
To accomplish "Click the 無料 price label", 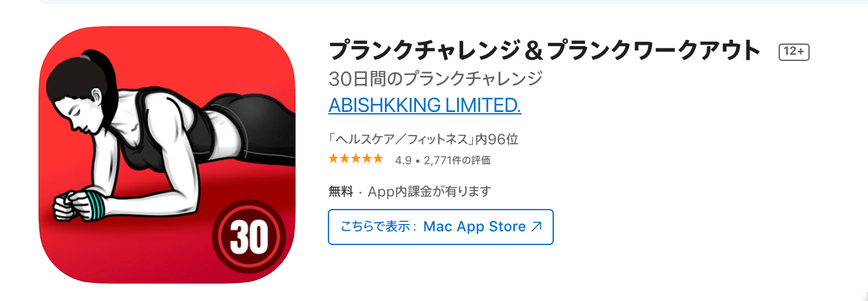I will pyautogui.click(x=341, y=192).
